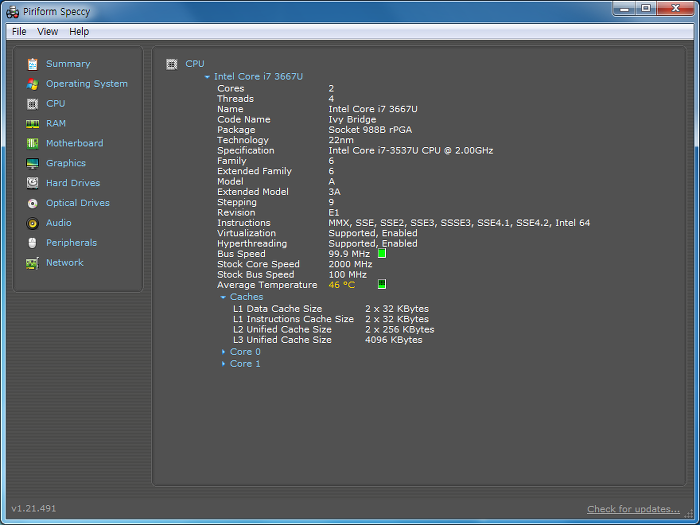
Task: Open the View menu
Action: pyautogui.click(x=47, y=32)
